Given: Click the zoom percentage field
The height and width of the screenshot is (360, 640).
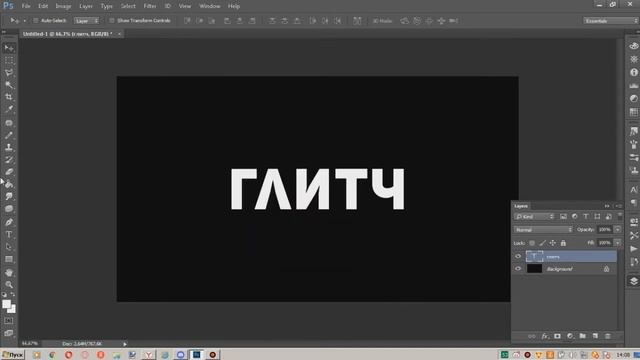Looking at the screenshot, I should click(x=30, y=344).
